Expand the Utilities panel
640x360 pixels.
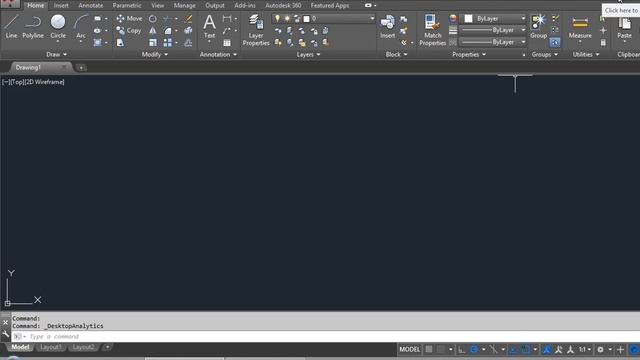[586, 54]
